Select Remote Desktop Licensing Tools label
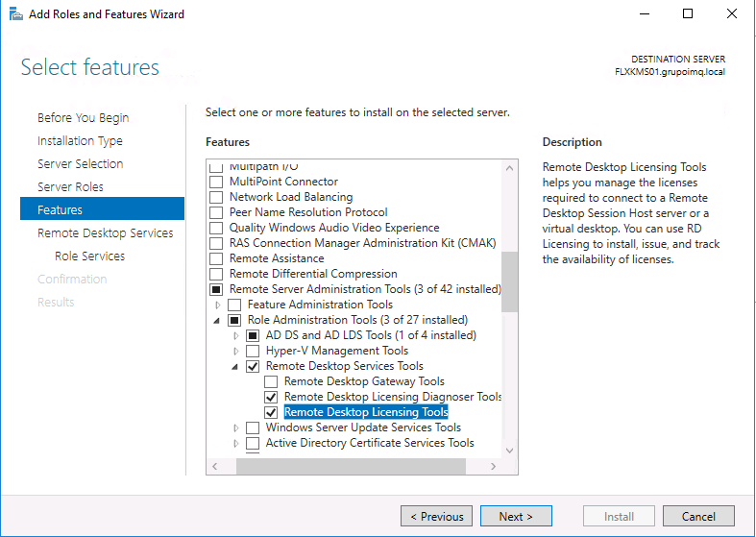 tap(366, 412)
